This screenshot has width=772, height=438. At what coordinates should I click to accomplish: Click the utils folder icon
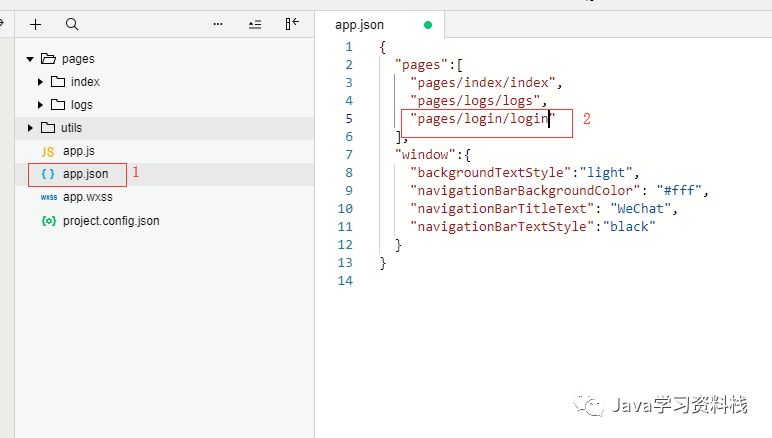pyautogui.click(x=48, y=127)
